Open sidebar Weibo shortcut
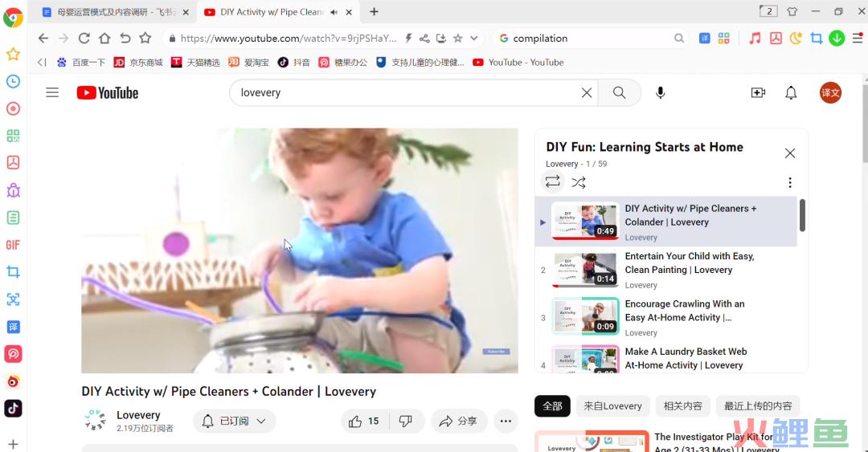 point(14,381)
